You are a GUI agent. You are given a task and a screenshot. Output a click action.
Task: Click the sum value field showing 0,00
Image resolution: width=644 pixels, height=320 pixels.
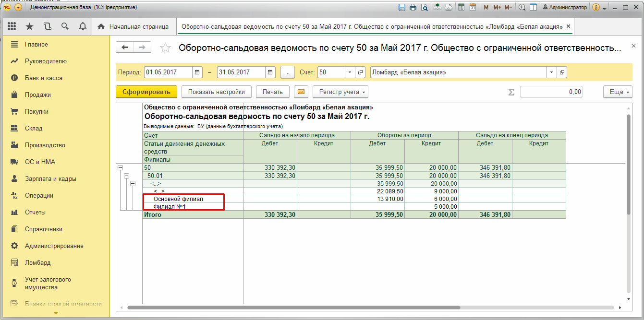tap(551, 92)
